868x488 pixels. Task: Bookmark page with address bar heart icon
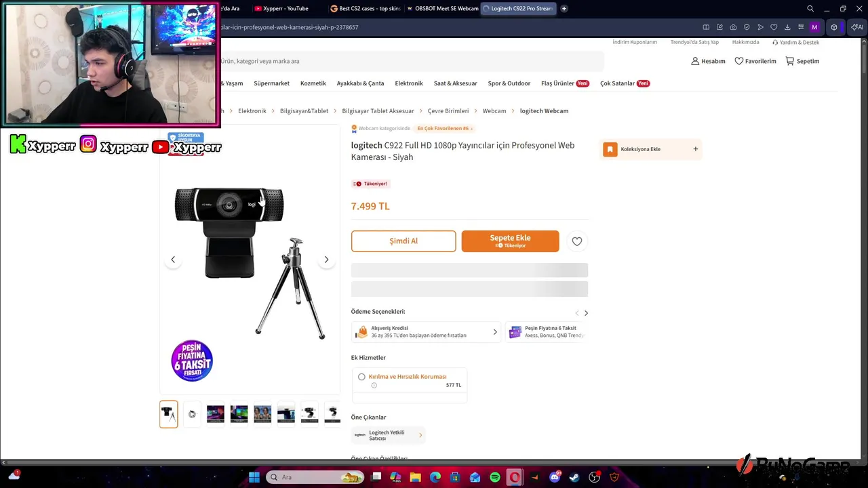(x=774, y=27)
